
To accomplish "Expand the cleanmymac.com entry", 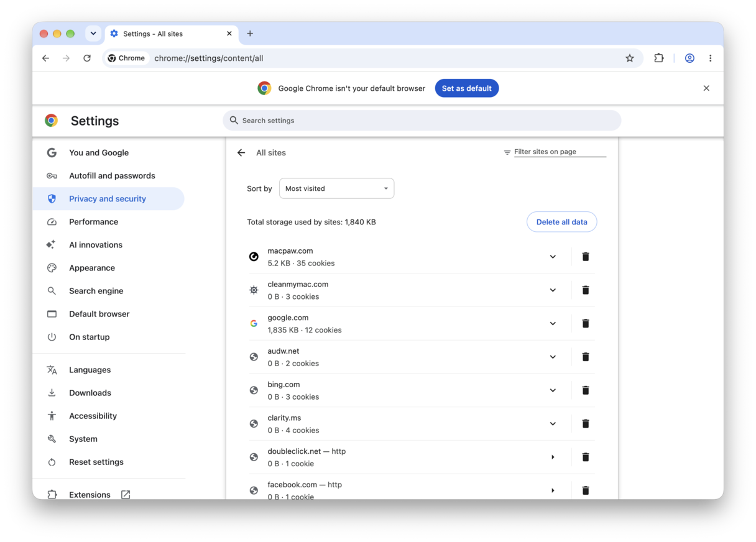I will tap(553, 290).
